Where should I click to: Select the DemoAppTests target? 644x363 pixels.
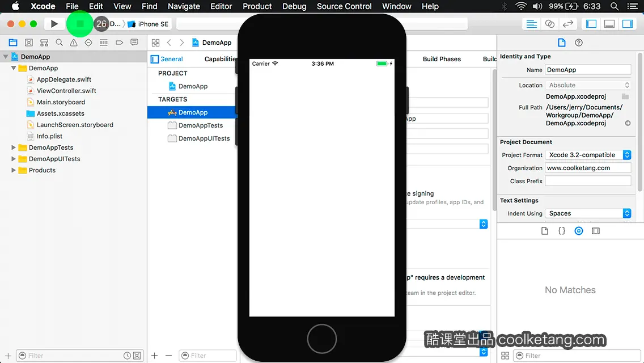(201, 125)
